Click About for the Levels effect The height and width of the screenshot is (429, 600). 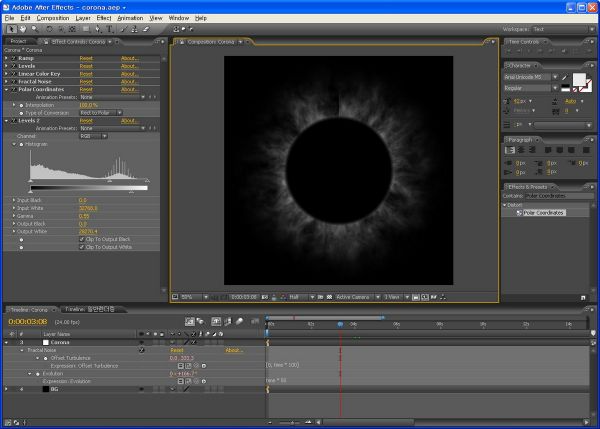tap(130, 66)
